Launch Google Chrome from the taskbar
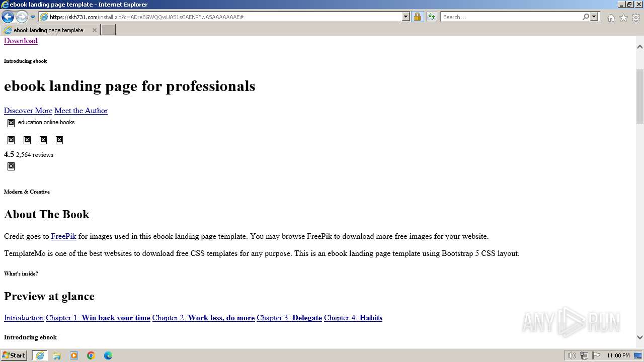644x362 pixels. [91, 355]
